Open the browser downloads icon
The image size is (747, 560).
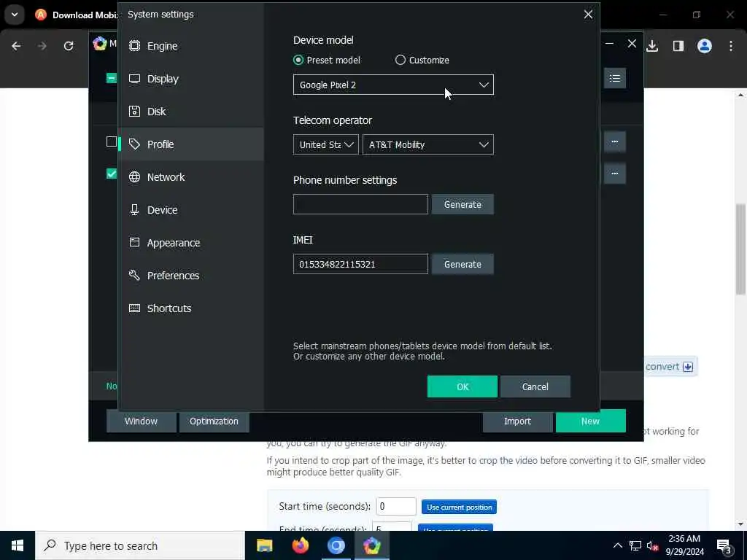point(652,46)
